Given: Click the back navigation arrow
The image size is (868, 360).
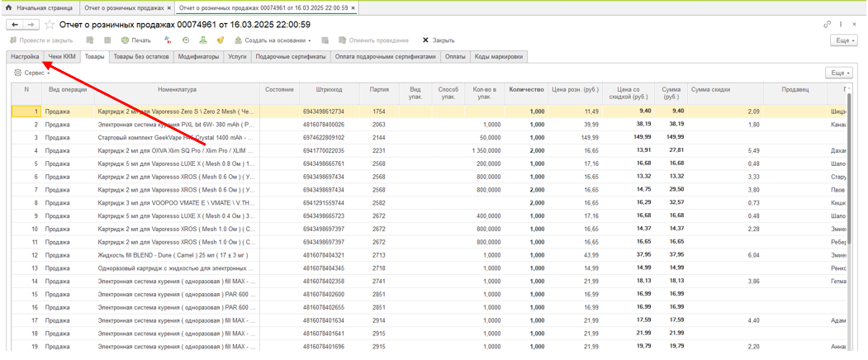Looking at the screenshot, I should [x=15, y=25].
